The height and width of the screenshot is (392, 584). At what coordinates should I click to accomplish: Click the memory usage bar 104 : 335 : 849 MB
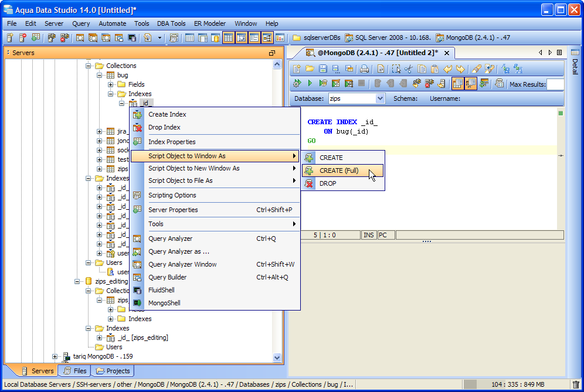pyautogui.click(x=515, y=384)
